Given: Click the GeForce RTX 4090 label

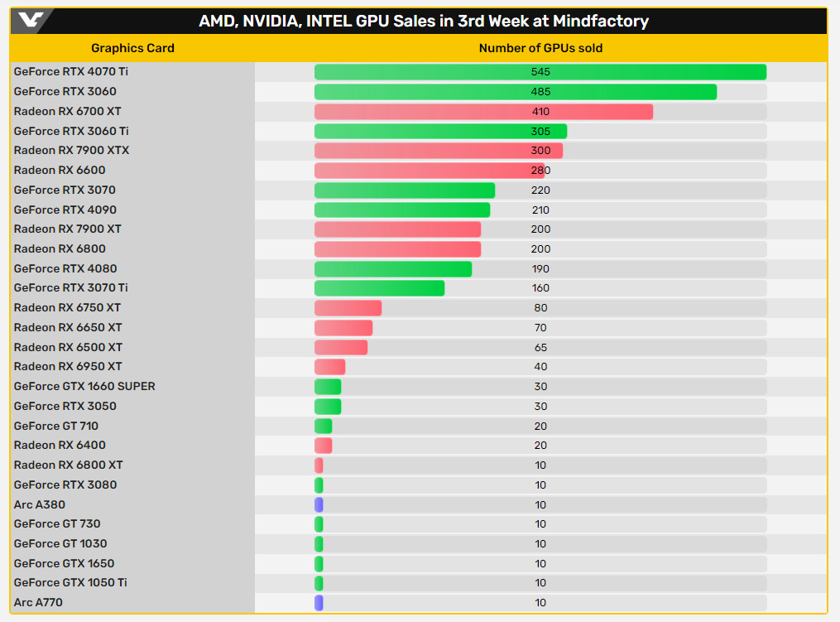Looking at the screenshot, I should [65, 210].
